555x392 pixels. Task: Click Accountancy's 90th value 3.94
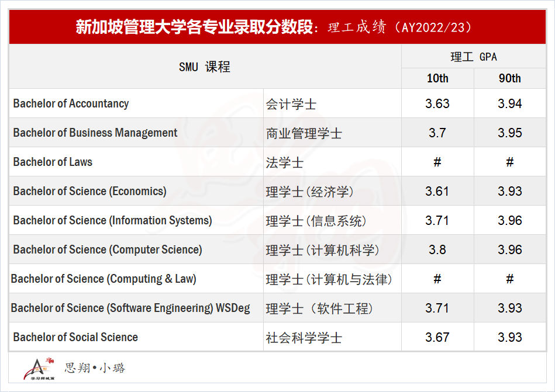coord(510,103)
